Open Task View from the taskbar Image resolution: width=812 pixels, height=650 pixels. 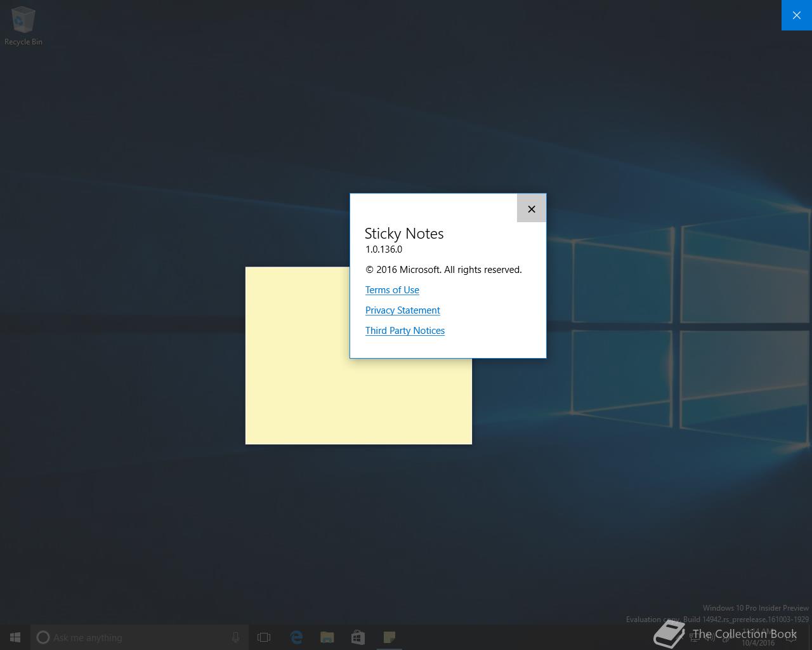(264, 637)
